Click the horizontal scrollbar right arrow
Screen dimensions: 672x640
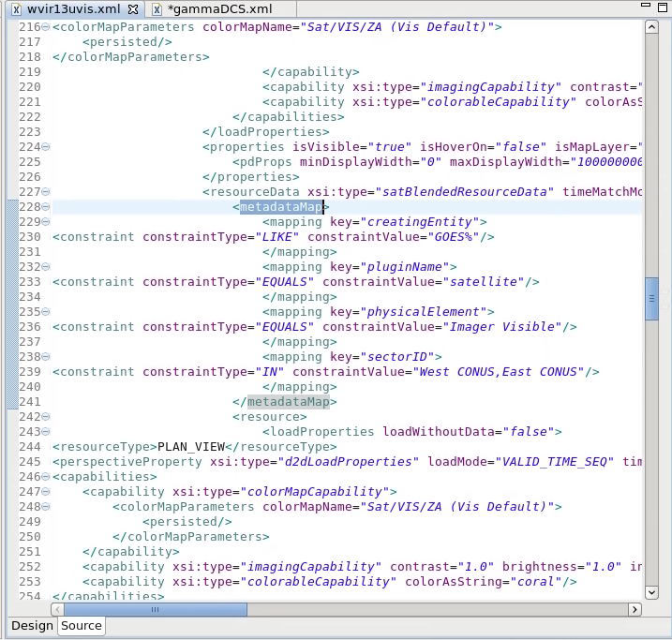coord(635,609)
